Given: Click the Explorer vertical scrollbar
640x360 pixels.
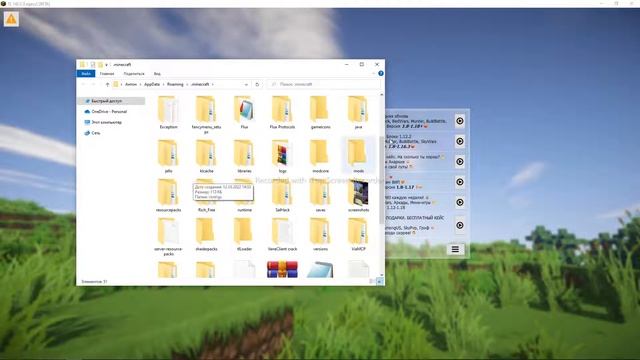Looking at the screenshot, I should pos(382,180).
